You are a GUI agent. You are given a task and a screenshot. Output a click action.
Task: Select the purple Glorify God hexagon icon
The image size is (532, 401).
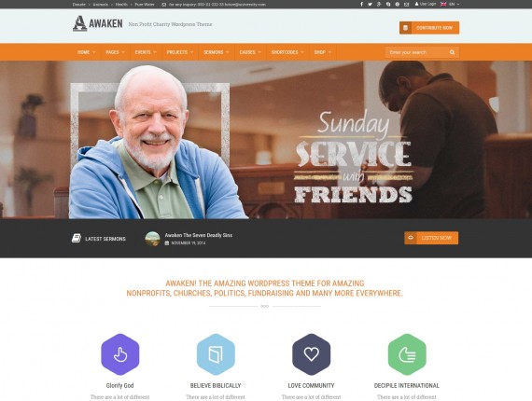point(120,354)
